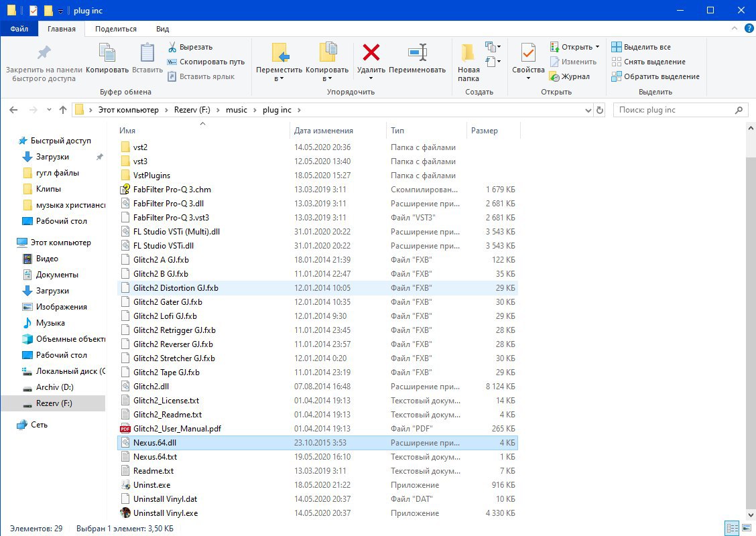Click Invert selection (Обратить выделение)
This screenshot has width=756, height=536.
pos(655,76)
